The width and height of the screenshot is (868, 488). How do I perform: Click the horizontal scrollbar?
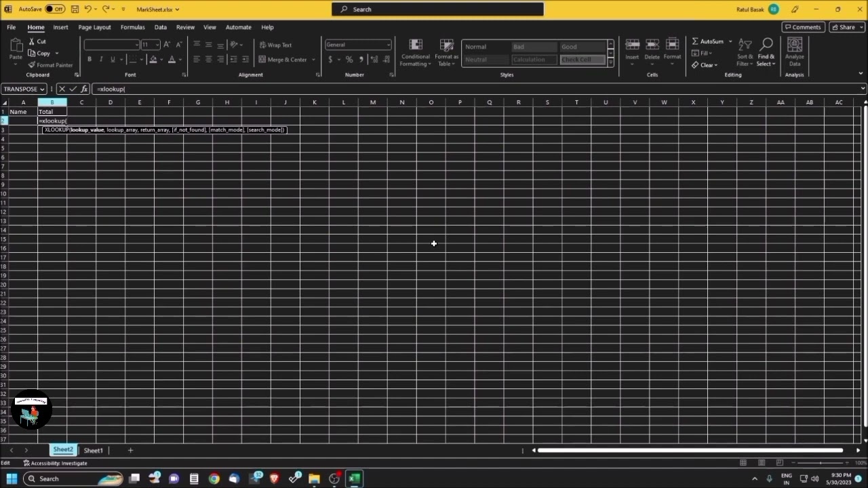pyautogui.click(x=690, y=450)
